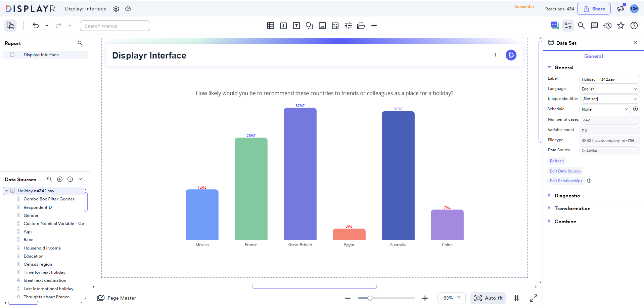
Task: Toggle the grid overlay
Action: [x=517, y=298]
